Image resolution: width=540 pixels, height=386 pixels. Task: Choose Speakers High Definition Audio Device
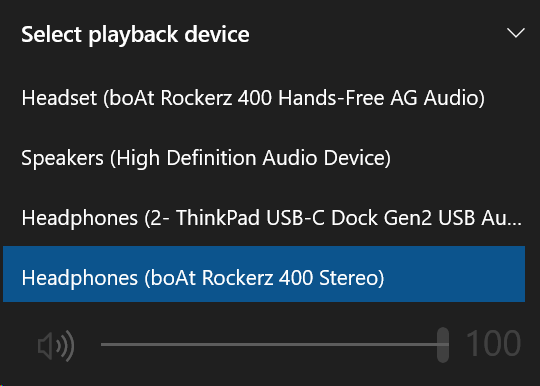[264, 158]
